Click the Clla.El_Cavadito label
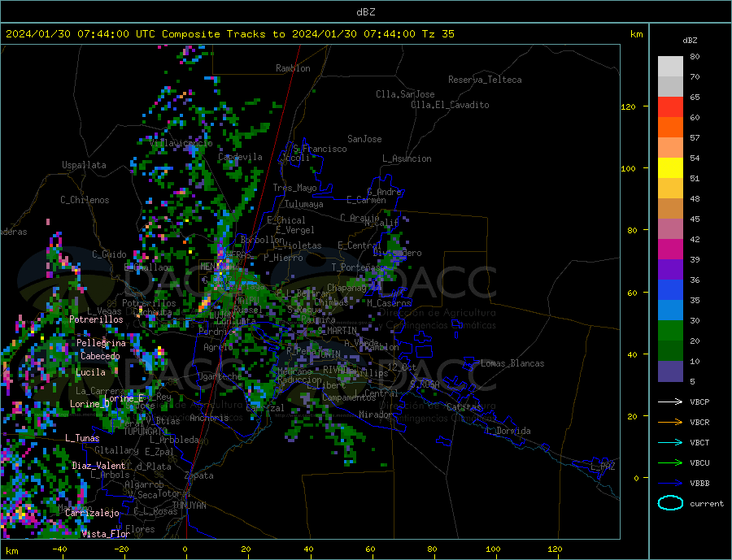 450,105
